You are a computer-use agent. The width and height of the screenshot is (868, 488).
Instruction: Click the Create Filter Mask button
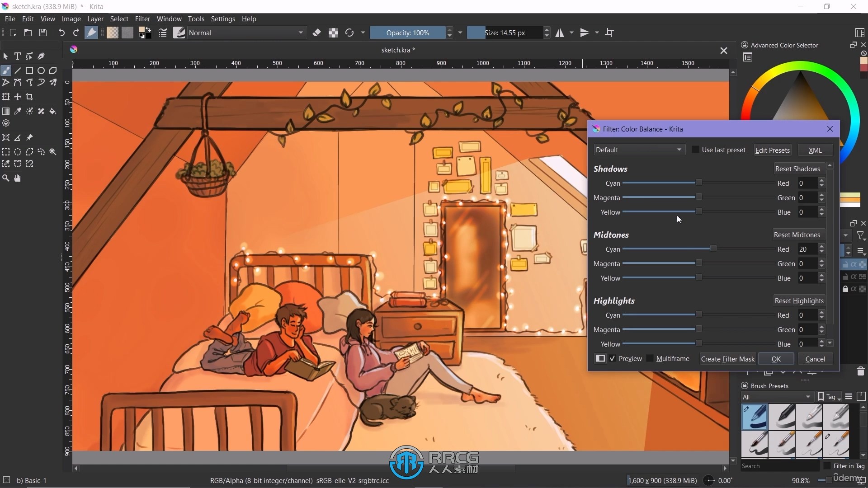[x=728, y=359]
